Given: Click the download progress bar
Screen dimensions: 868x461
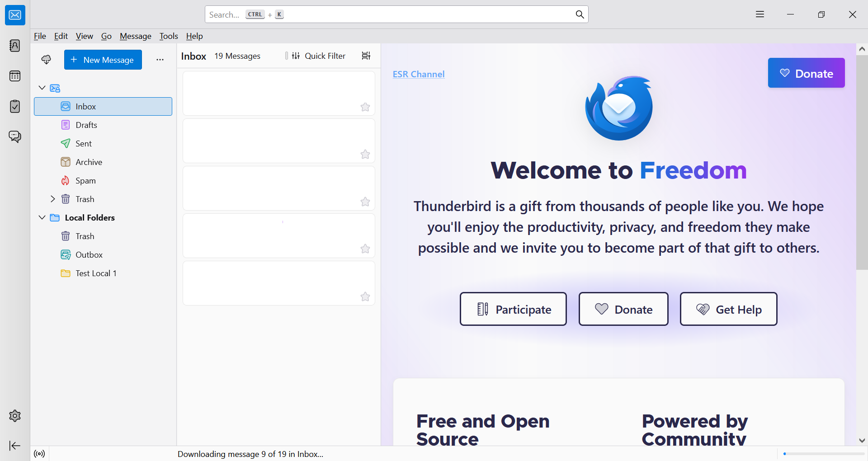Looking at the screenshot, I should [824, 454].
